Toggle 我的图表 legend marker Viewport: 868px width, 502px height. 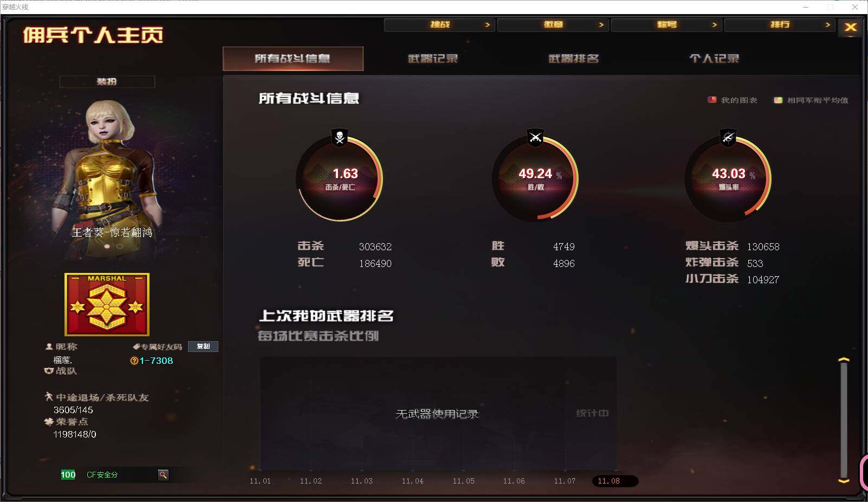click(x=712, y=100)
